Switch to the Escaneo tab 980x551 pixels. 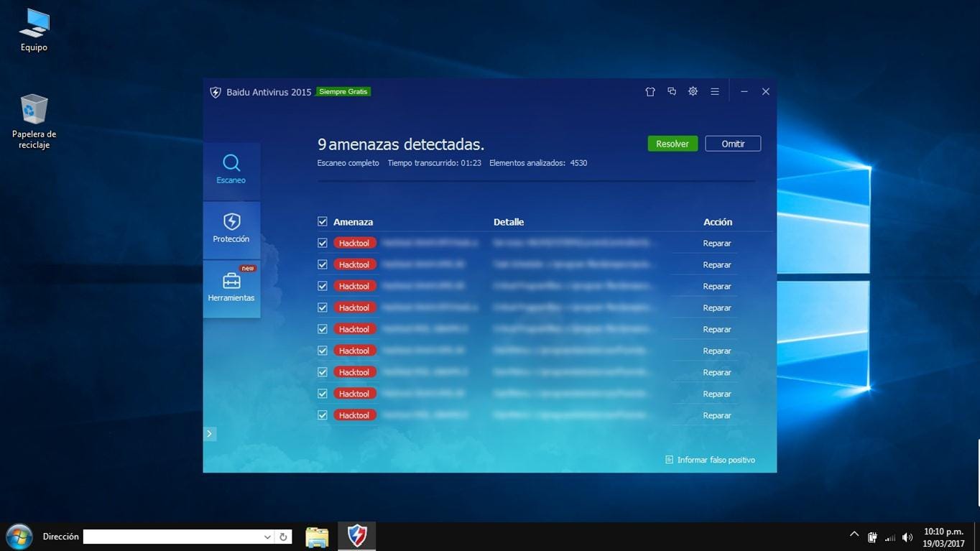tap(231, 171)
